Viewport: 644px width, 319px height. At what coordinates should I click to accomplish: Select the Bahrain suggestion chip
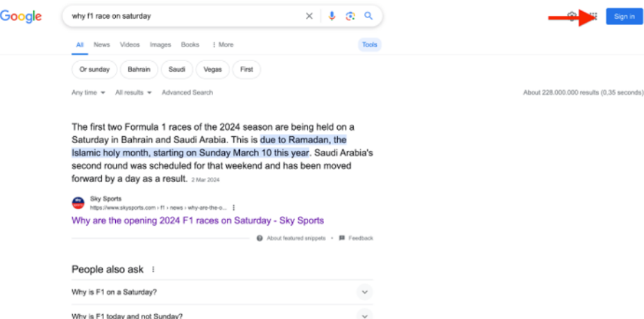(139, 69)
